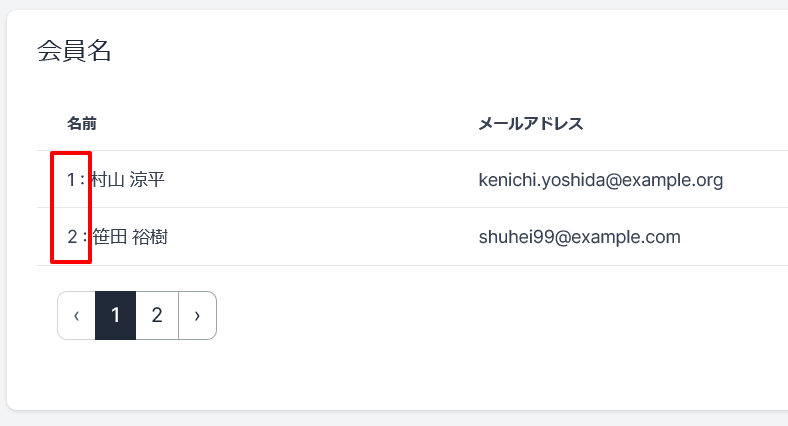Click the 会員名 heading

(x=74, y=51)
